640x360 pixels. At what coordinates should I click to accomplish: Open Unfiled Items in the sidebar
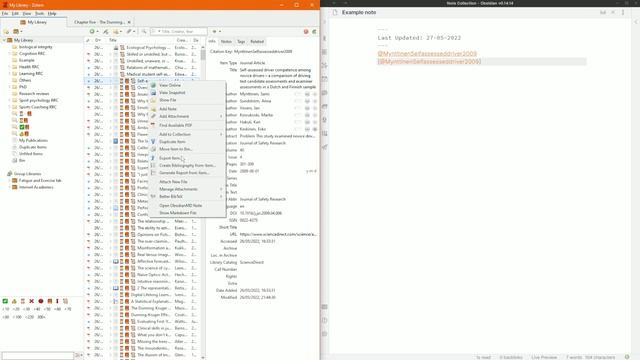[31, 154]
